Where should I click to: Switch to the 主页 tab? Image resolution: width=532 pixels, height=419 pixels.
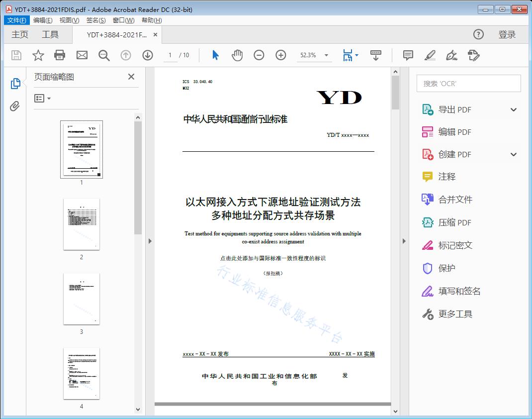[x=19, y=34]
